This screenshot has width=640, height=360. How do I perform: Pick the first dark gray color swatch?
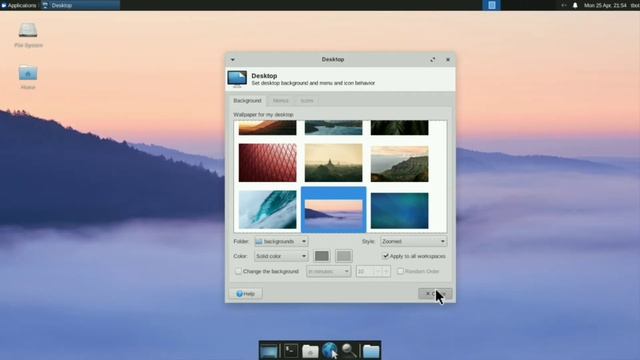coord(322,256)
